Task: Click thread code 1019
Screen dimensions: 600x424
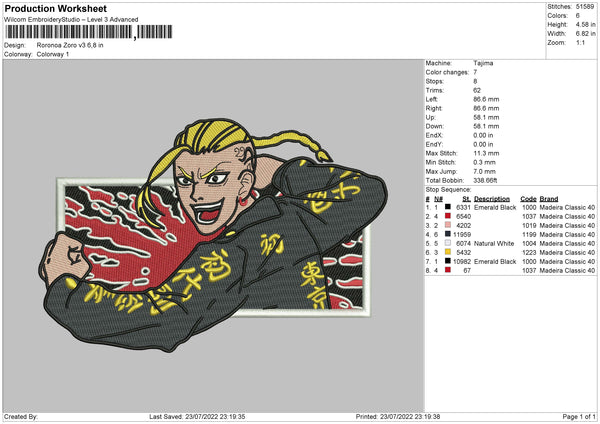Action: tap(529, 225)
